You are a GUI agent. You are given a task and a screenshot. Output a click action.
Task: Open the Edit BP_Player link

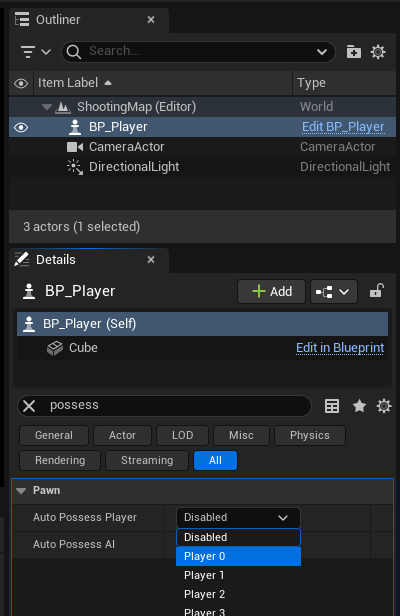tap(343, 127)
